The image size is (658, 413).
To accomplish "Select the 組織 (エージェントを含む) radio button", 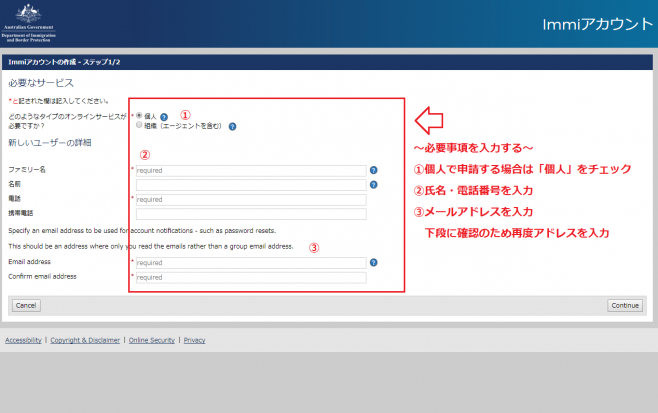I will point(139,126).
